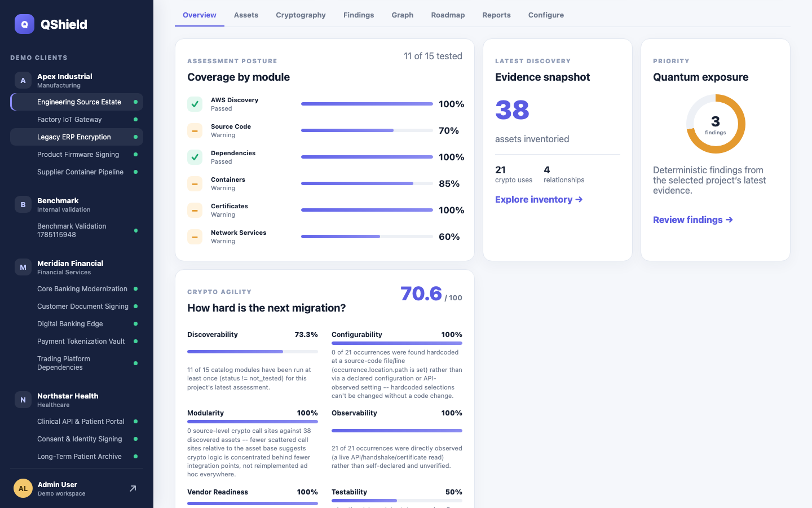Select Supplier Container Pipeline project
This screenshot has width=812, height=508.
click(x=77, y=172)
